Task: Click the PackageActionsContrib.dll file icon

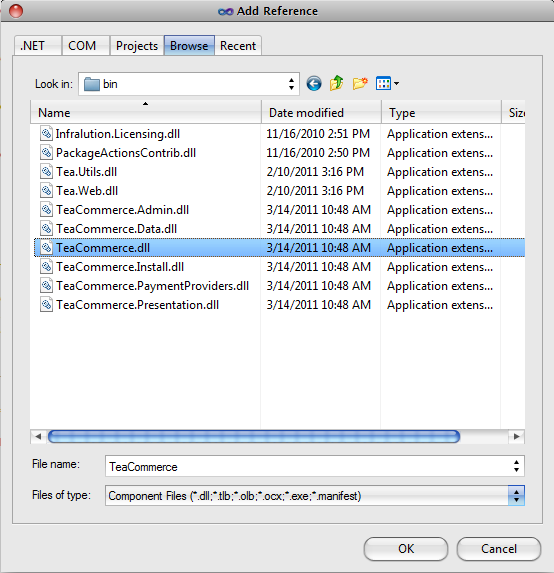Action: pos(46,153)
